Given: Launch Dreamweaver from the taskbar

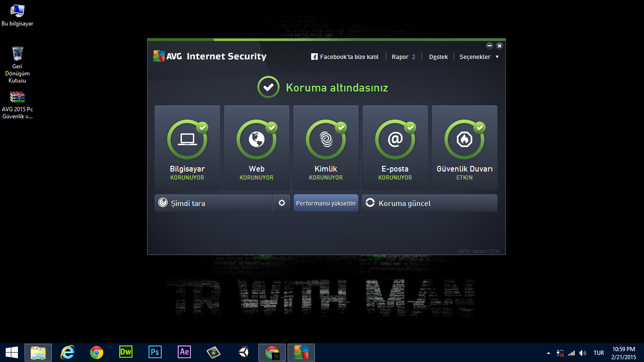Looking at the screenshot, I should point(126,352).
